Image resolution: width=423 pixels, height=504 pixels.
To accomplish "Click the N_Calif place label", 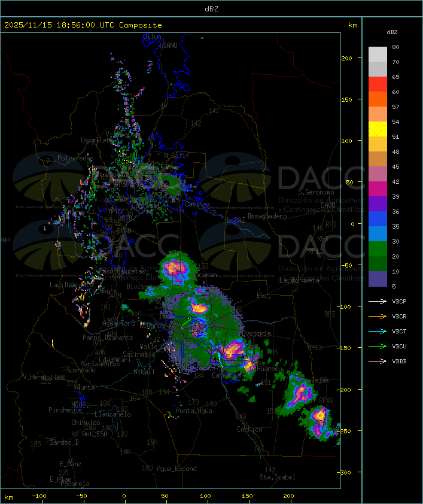I will point(176,156).
